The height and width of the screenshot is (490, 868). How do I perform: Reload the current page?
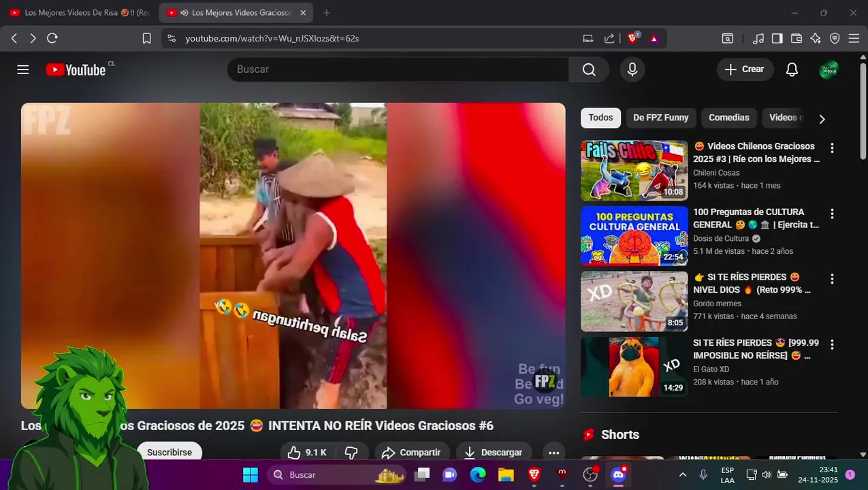click(52, 38)
